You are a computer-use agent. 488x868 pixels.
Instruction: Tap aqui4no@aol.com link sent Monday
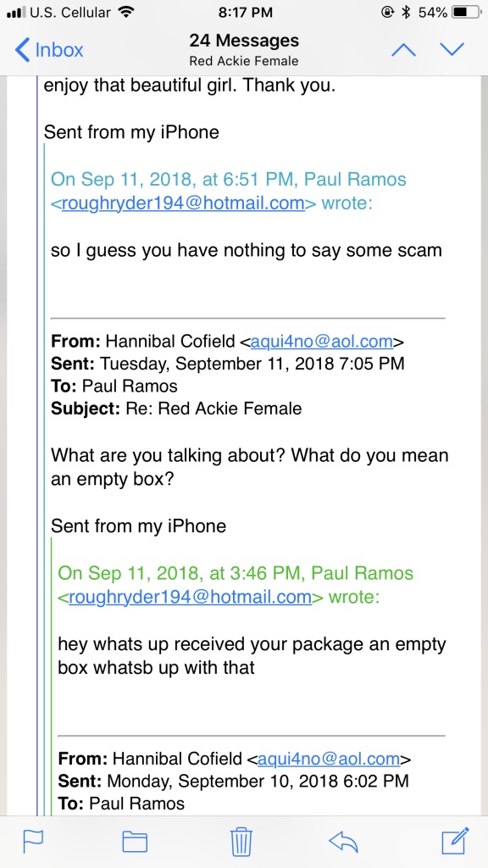(x=329, y=759)
